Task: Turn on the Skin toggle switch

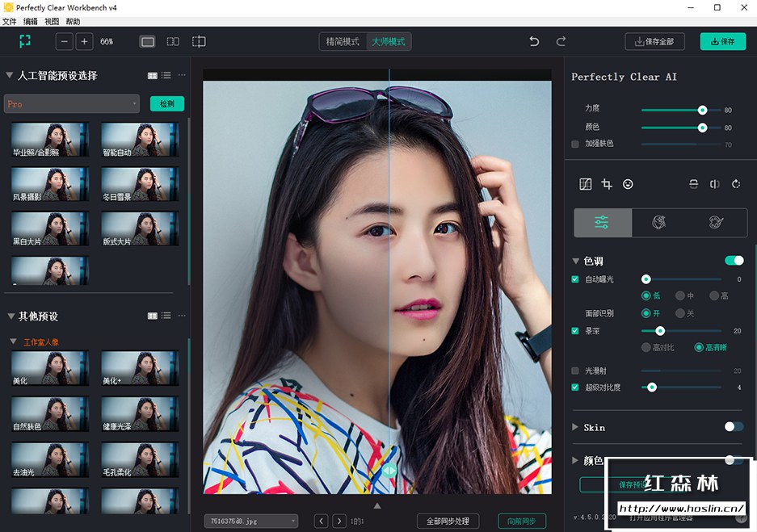Action: coord(734,426)
